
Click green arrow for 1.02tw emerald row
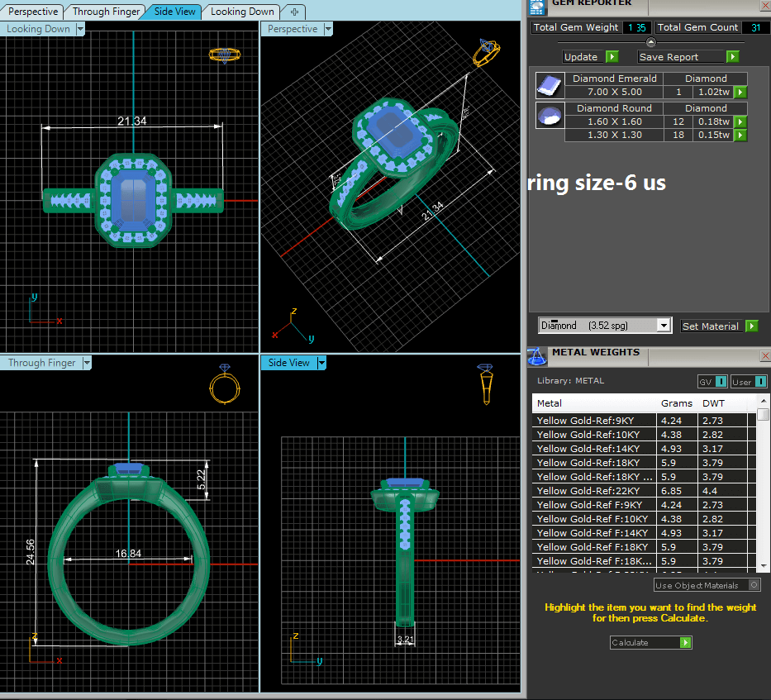click(x=740, y=93)
